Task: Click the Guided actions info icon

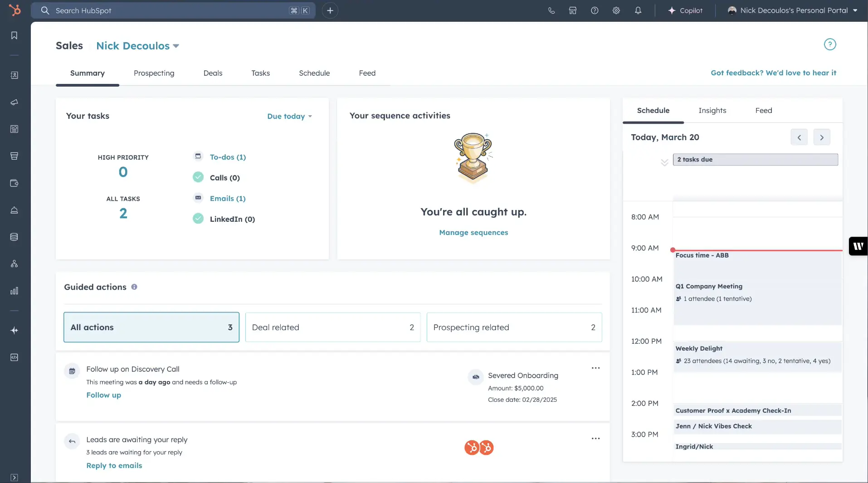Action: 134,287
